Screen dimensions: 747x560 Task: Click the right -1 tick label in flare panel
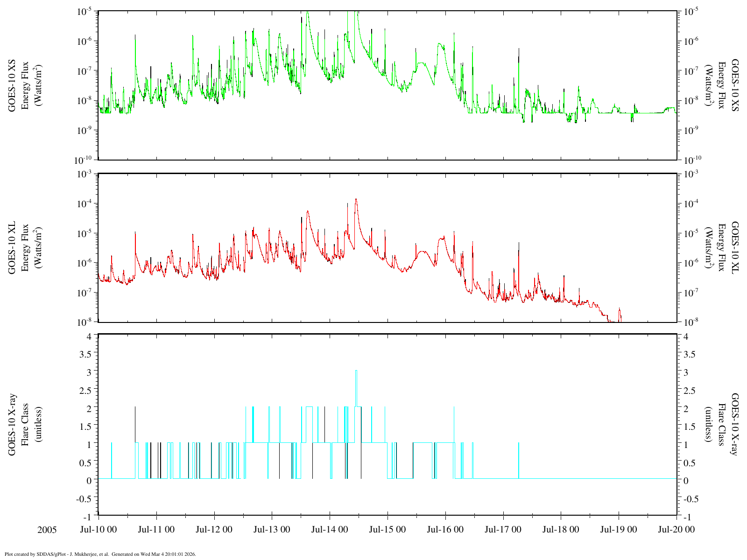(686, 517)
